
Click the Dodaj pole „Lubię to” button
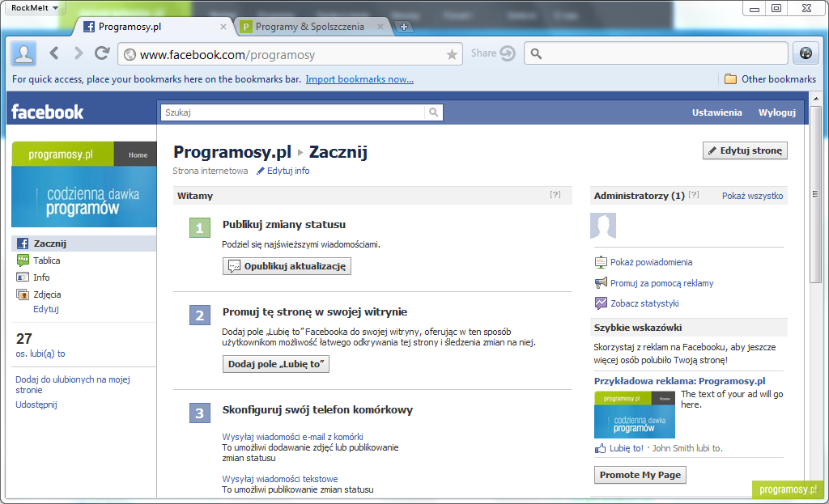(x=276, y=364)
